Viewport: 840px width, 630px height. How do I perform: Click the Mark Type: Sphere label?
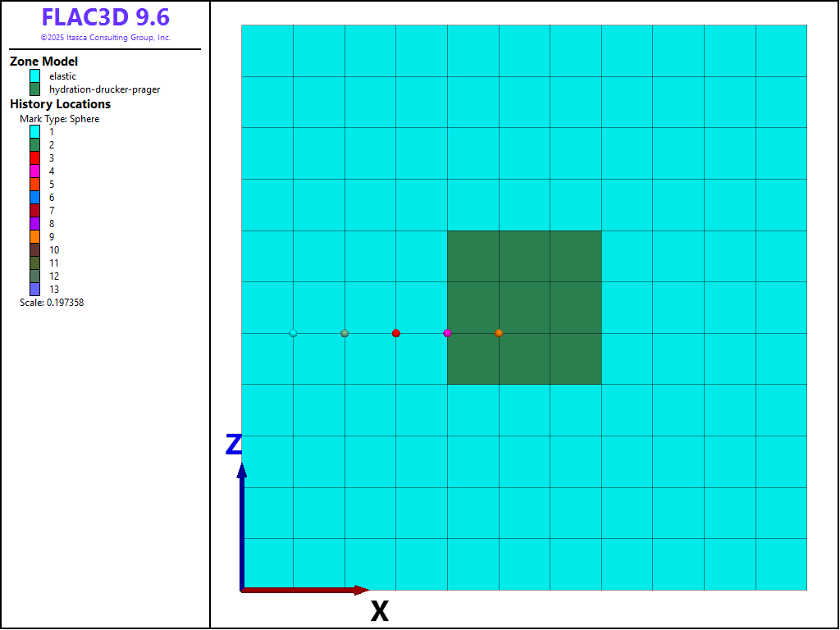tap(59, 119)
